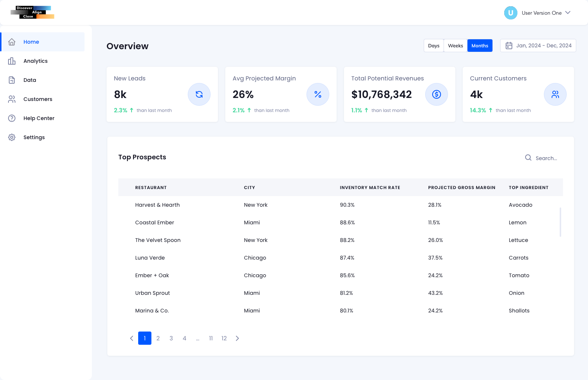Screen dimensions: 588x380
Task: Select the Months view toggle
Action: coord(480,46)
